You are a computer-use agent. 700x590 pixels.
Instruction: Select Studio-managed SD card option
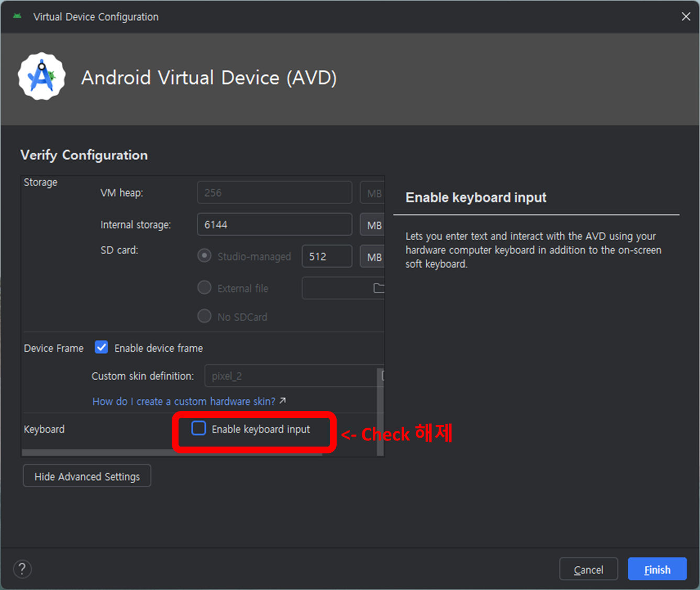204,255
